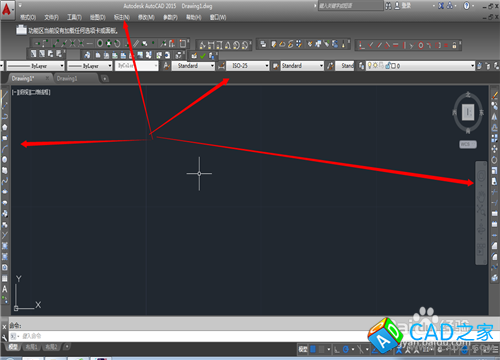500x360 pixels.
Task: Select the Arc tool in draw toolbar
Action: tap(5, 149)
